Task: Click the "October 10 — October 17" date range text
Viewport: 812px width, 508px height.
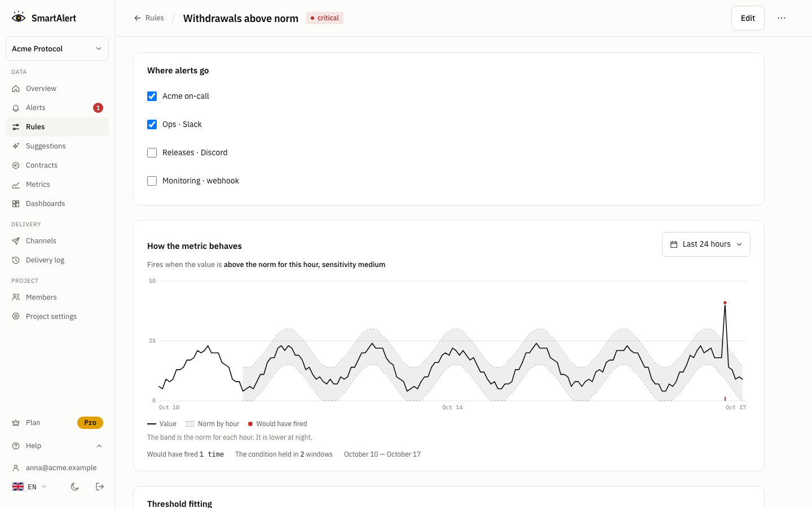Action: (x=382, y=454)
